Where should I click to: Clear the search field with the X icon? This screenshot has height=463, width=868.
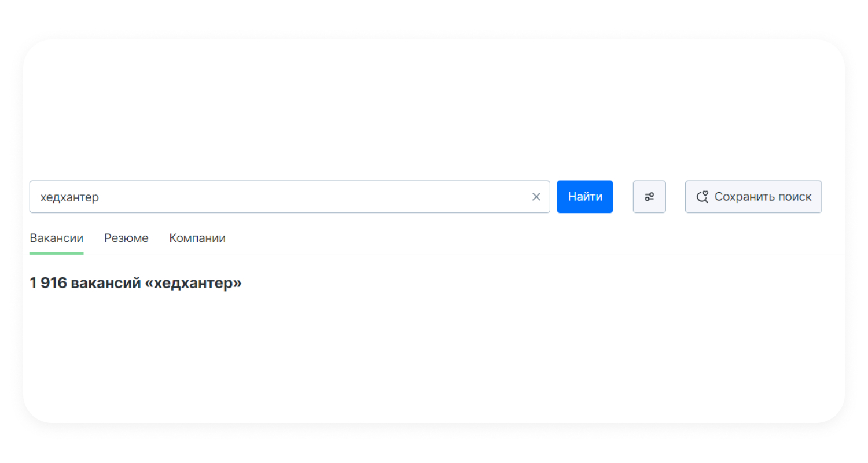point(536,197)
